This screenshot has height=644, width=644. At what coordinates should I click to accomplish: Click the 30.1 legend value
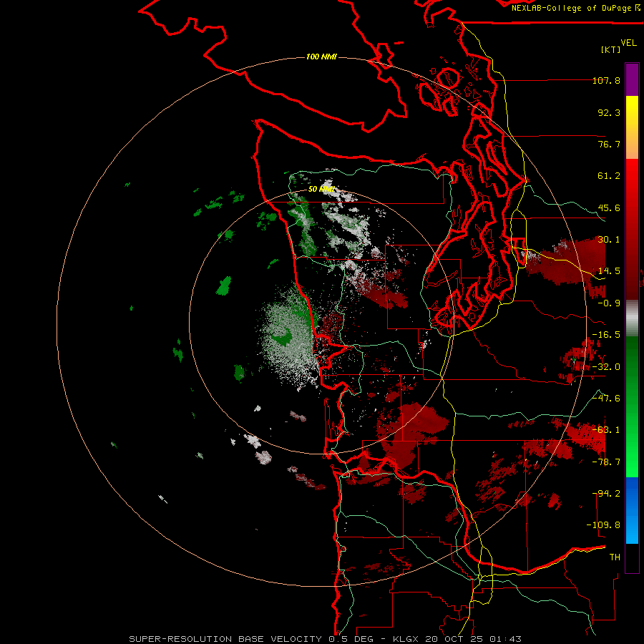(609, 240)
